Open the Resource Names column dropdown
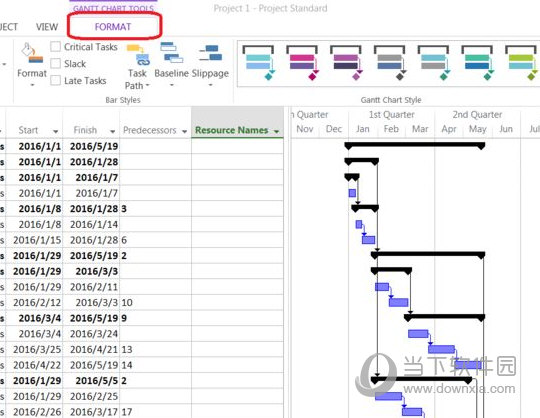 (x=276, y=131)
